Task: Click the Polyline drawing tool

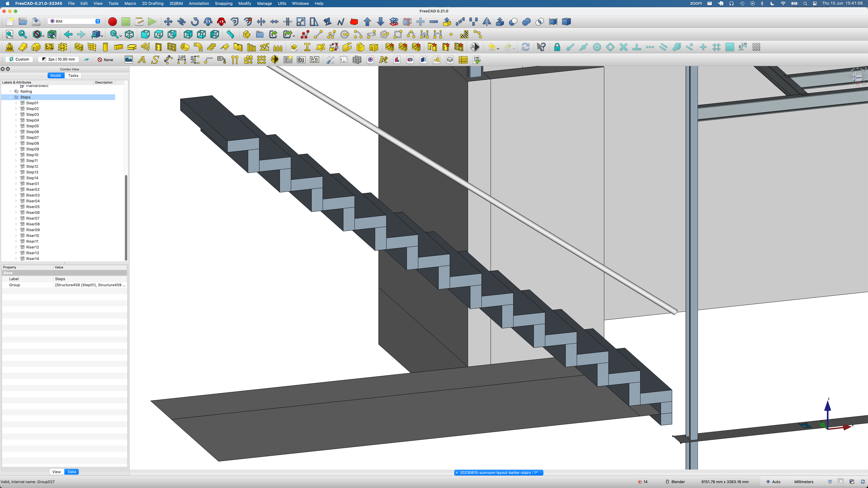Action: 332,34
